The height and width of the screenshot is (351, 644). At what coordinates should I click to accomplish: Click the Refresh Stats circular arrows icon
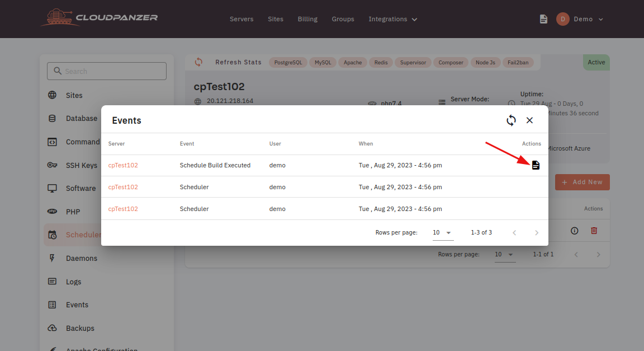[198, 62]
